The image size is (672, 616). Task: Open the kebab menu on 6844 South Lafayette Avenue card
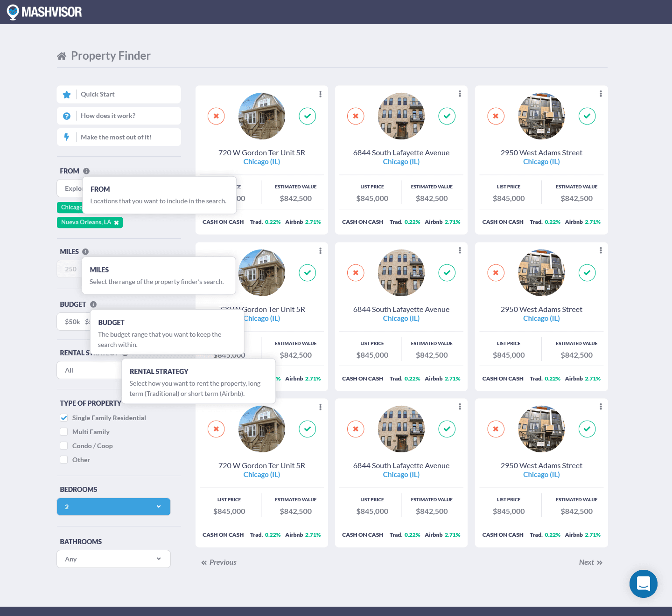click(460, 94)
